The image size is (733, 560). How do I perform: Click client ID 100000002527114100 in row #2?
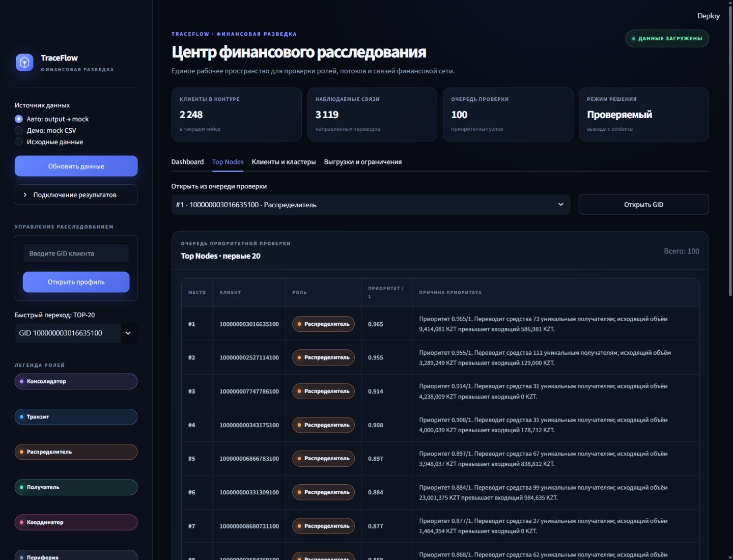(x=249, y=358)
